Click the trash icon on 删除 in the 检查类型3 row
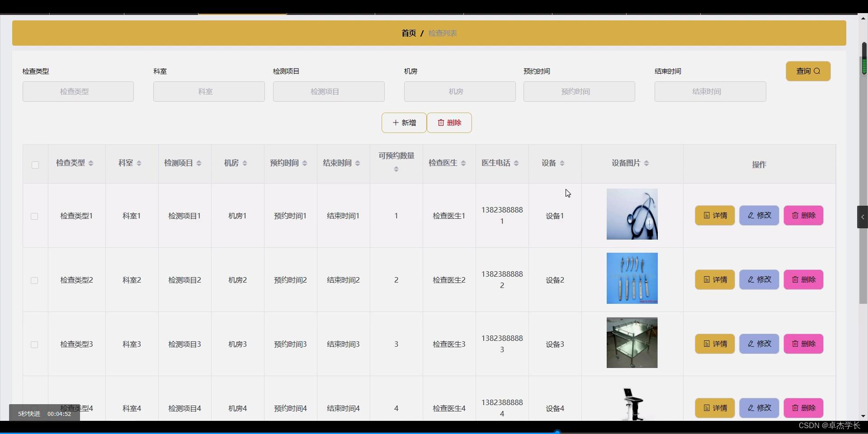Viewport: 868px width, 434px height. pyautogui.click(x=795, y=344)
